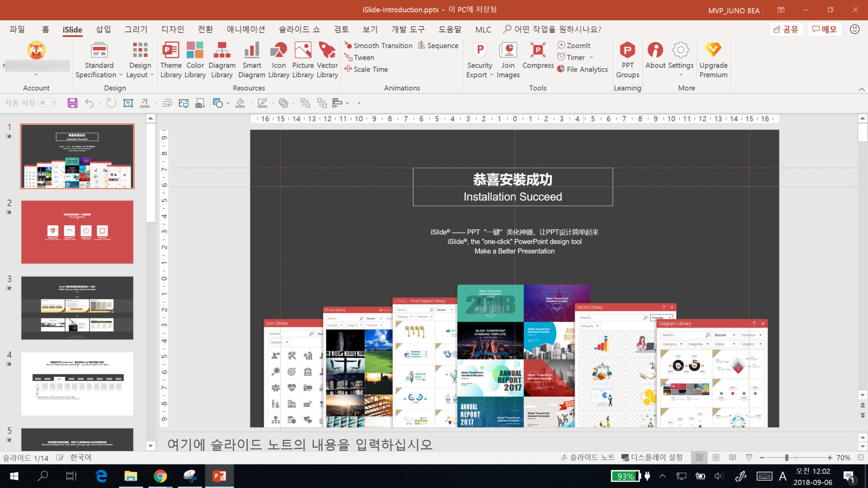The image size is (868, 488).
Task: Open the Icon Library
Action: coord(279,60)
